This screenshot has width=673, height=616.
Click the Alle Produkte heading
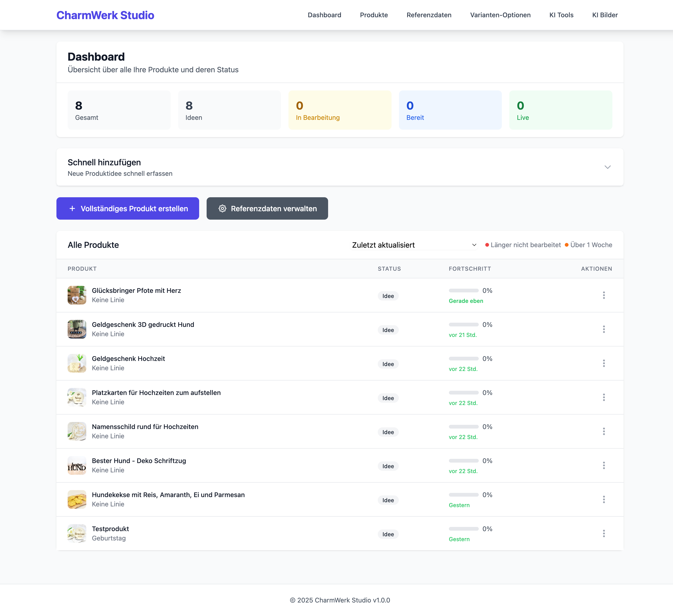(x=93, y=245)
